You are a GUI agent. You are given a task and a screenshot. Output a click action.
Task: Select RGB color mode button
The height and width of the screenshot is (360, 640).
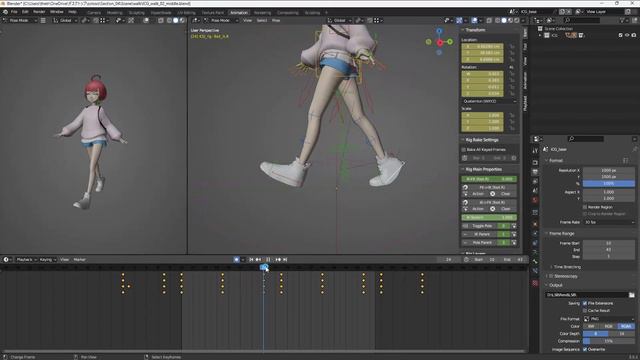point(609,326)
